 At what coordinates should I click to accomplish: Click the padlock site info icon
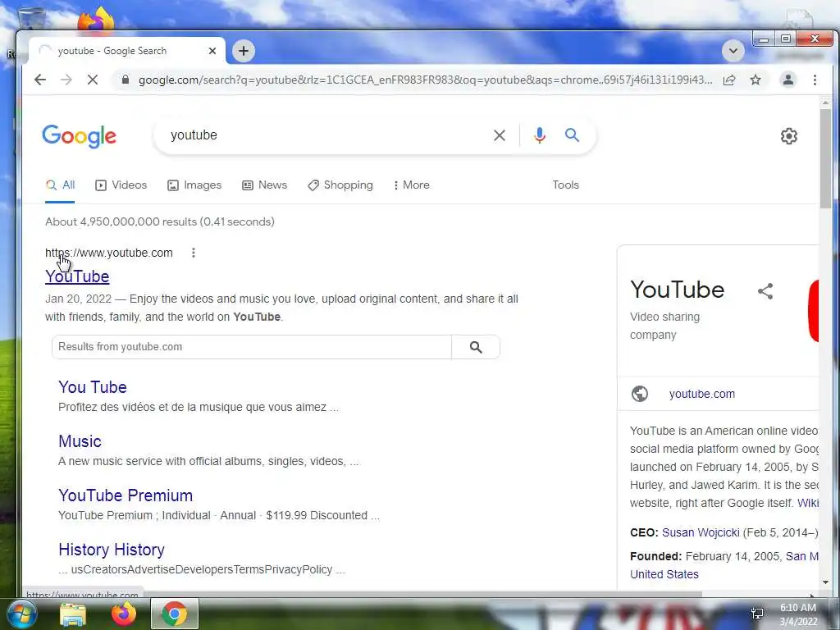pyautogui.click(x=126, y=80)
